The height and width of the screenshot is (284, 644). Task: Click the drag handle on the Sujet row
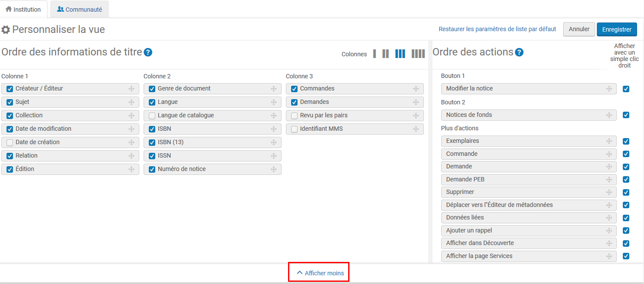pyautogui.click(x=131, y=102)
